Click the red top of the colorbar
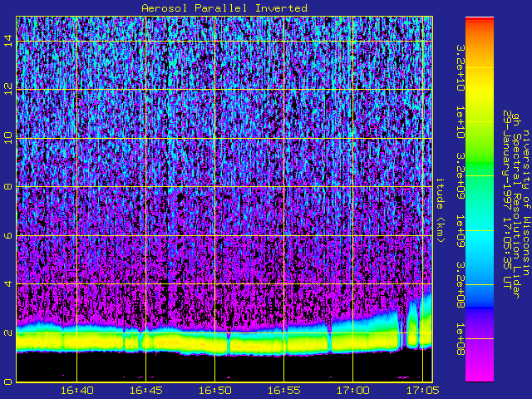Viewport: 532px width, 399px height. point(480,21)
